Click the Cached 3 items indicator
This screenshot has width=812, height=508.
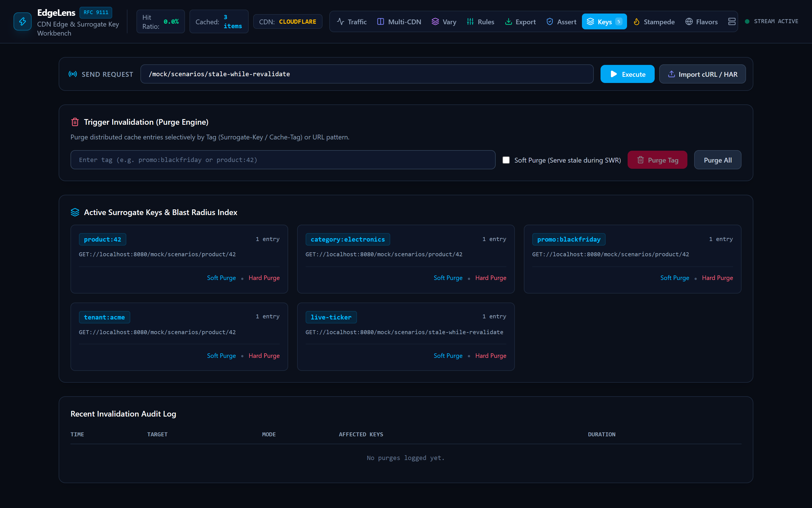[219, 21]
